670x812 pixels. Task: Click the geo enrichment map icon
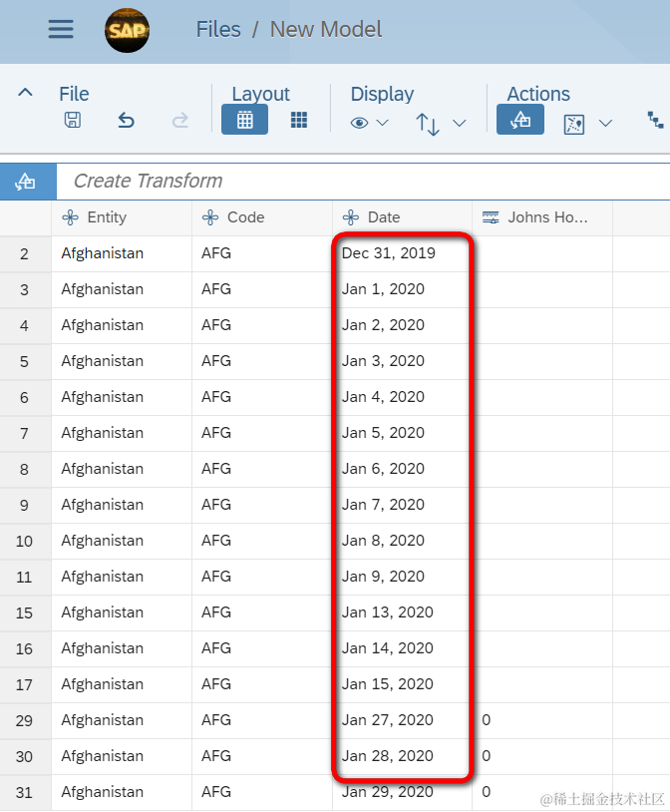[573, 125]
